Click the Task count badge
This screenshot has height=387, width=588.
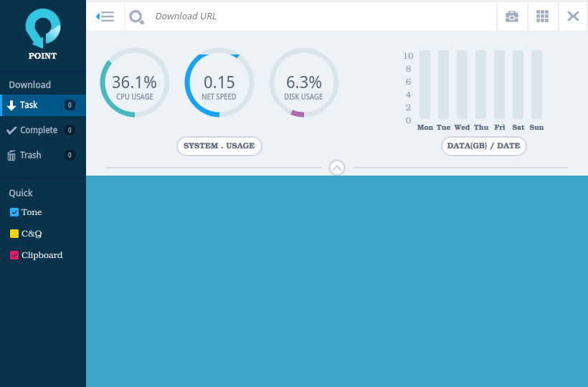70,105
